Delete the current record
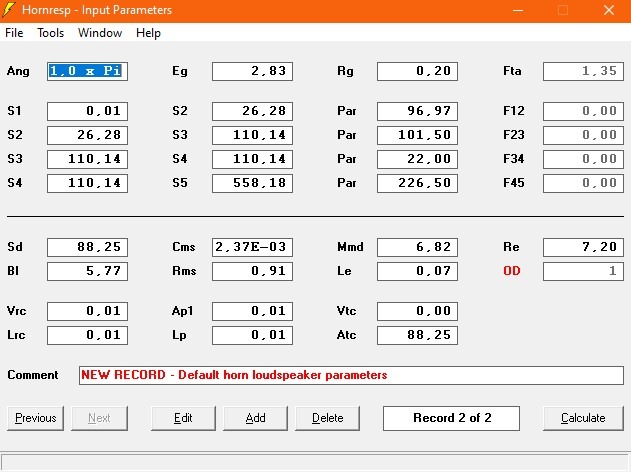 [x=327, y=418]
